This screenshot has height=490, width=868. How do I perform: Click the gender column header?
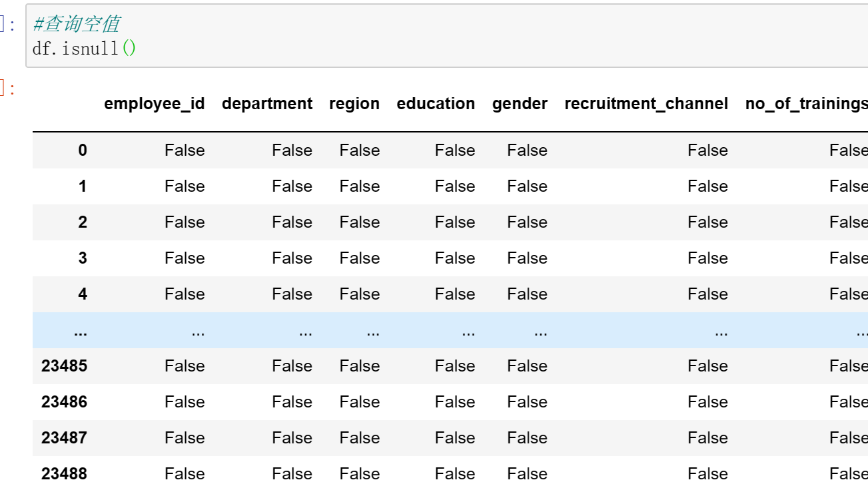(520, 104)
